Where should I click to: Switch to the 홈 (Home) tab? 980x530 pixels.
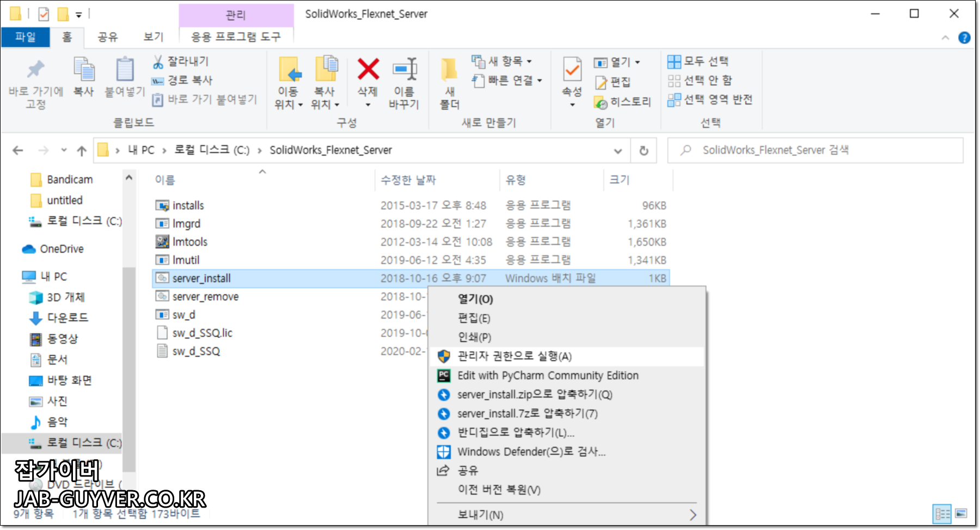tap(66, 37)
